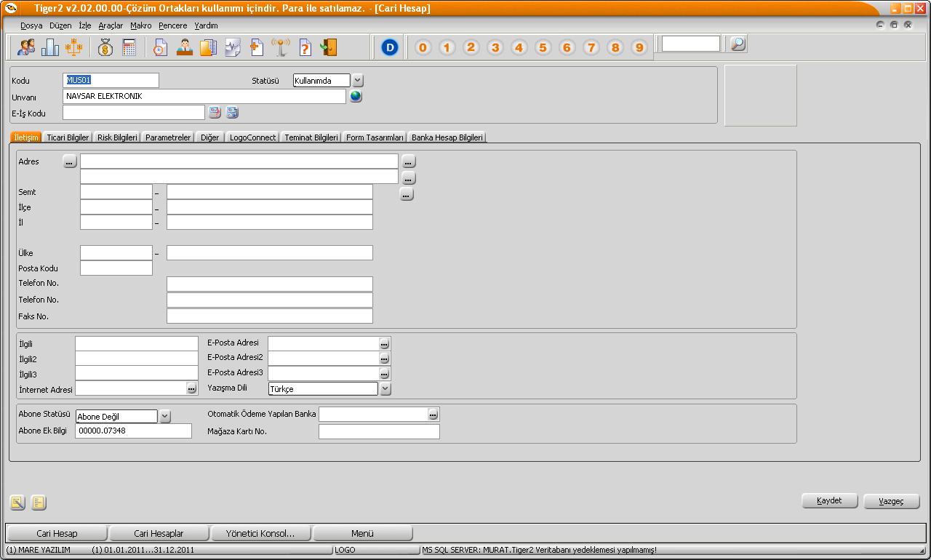Click the orange number 4 circle
The width and height of the screenshot is (931, 560).
click(x=519, y=47)
